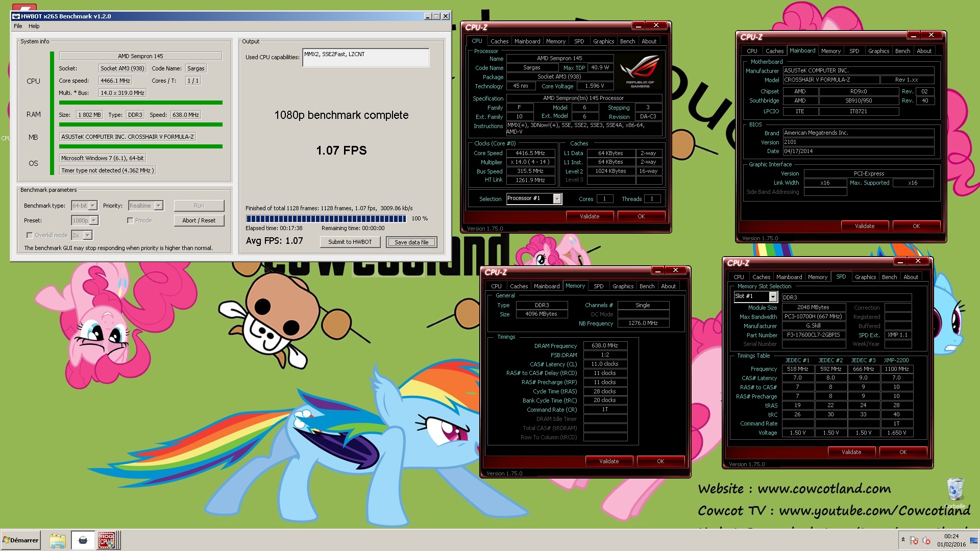980x551 pixels.
Task: Toggle the Pmode checkbox
Action: 130,220
